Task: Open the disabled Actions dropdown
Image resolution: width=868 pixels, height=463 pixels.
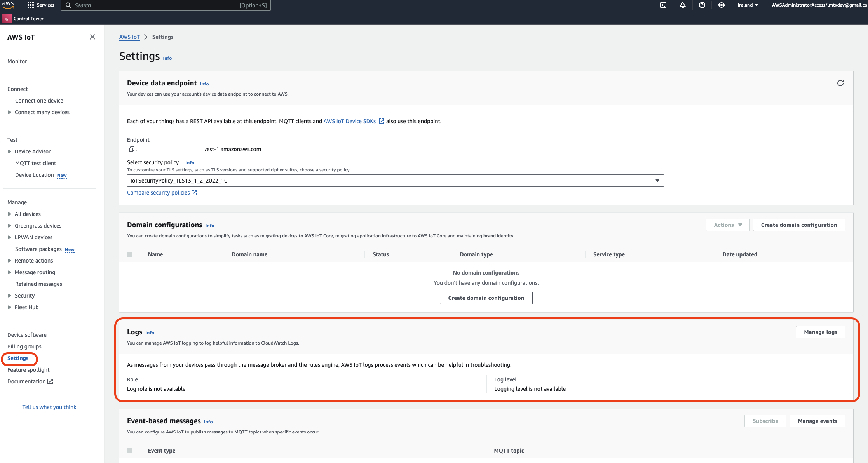Action: (x=728, y=225)
